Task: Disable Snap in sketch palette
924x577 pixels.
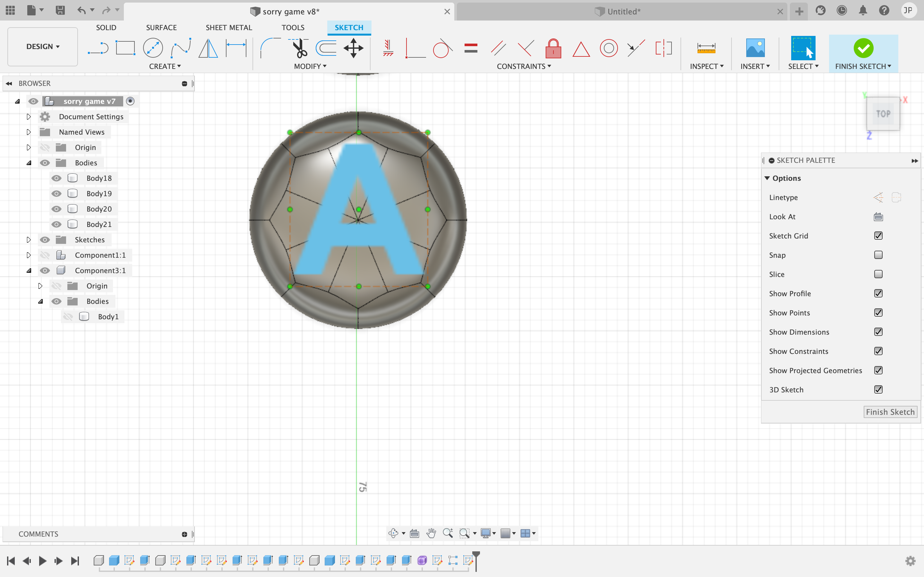Action: click(878, 255)
